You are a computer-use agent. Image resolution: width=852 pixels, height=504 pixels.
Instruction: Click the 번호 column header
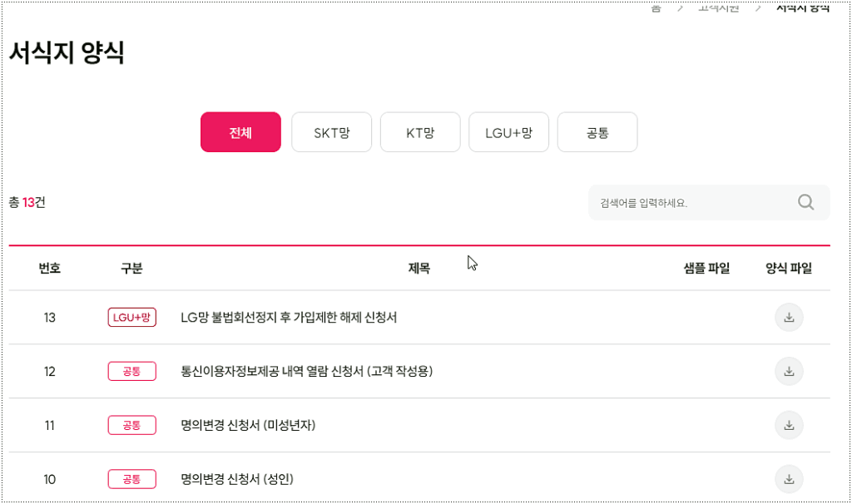pyautogui.click(x=49, y=268)
